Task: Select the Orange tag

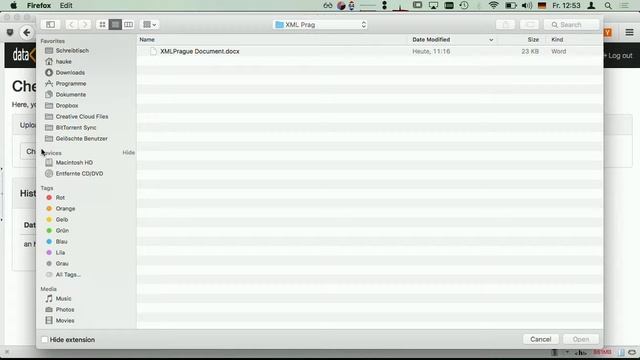Action: pyautogui.click(x=65, y=209)
